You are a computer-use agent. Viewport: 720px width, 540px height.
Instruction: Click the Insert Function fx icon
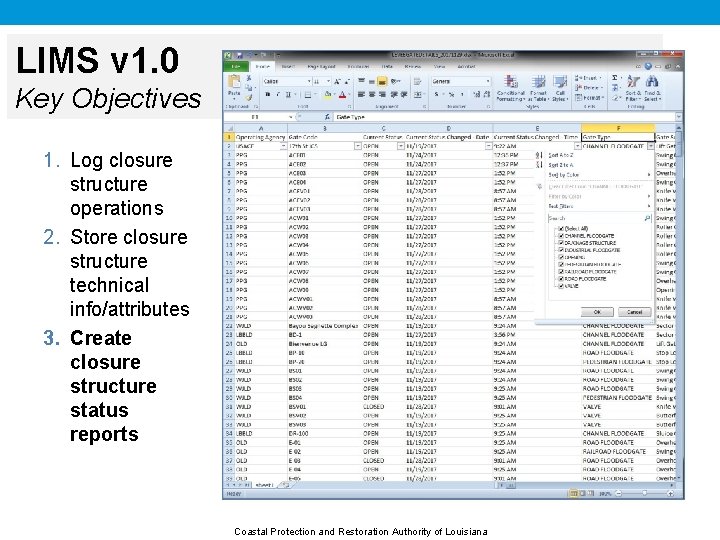click(327, 117)
